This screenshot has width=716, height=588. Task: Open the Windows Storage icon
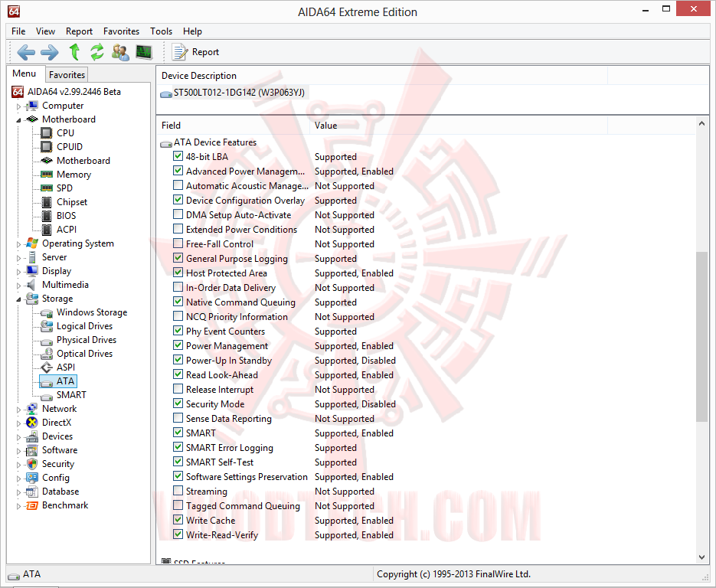tap(46, 312)
